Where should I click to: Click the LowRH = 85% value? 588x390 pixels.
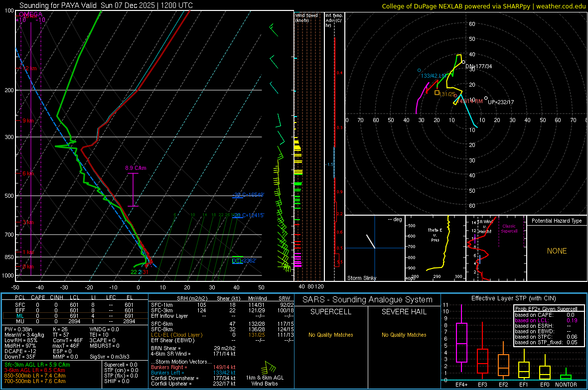(x=20, y=340)
